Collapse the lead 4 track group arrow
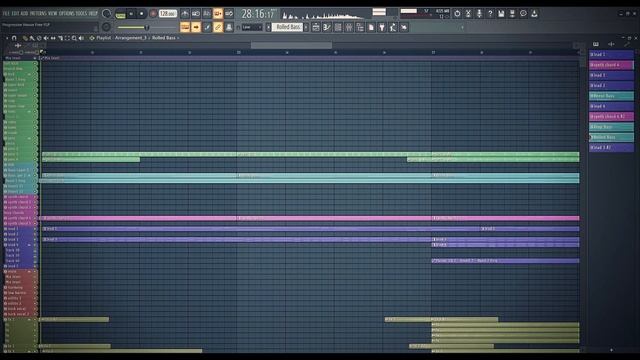The height and width of the screenshot is (360, 640). (29, 244)
